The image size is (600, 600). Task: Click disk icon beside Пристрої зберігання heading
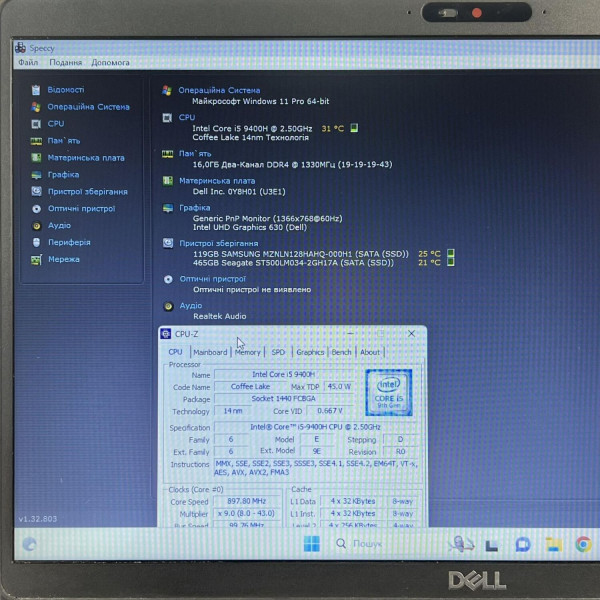coord(168,243)
